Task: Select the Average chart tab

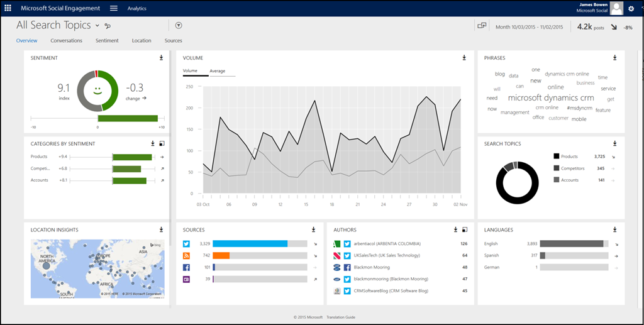Action: click(x=217, y=71)
